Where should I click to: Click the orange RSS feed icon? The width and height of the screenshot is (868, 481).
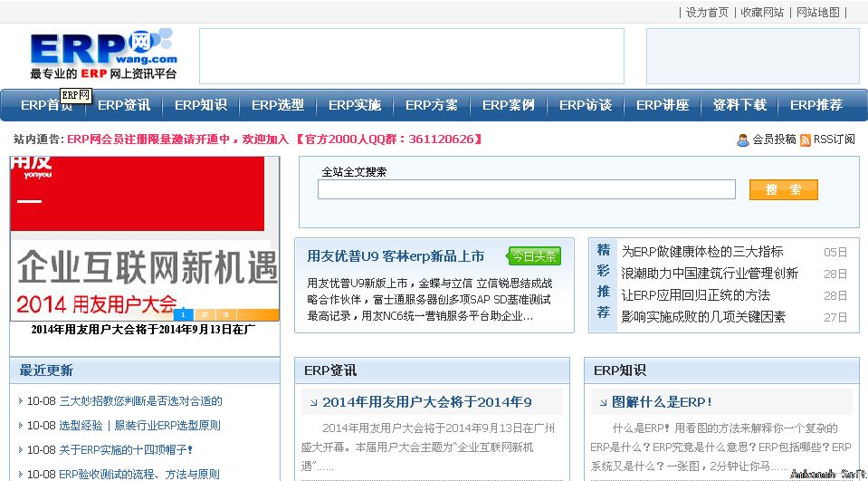805,139
